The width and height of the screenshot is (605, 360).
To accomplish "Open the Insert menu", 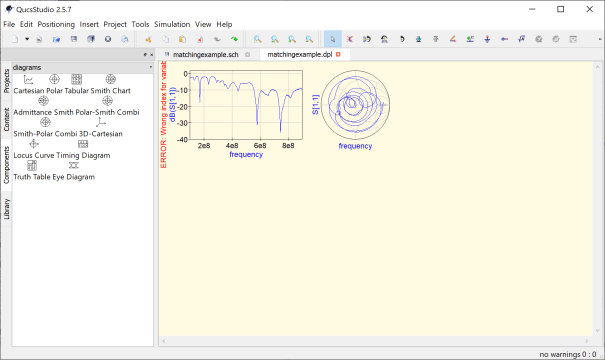I will pyautogui.click(x=89, y=24).
